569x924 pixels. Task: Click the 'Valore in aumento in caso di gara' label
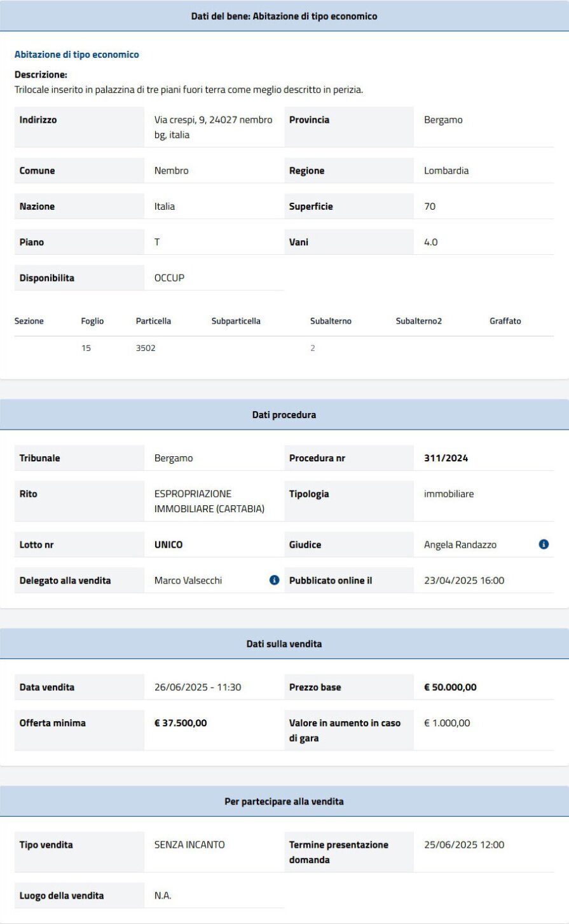pos(345,730)
